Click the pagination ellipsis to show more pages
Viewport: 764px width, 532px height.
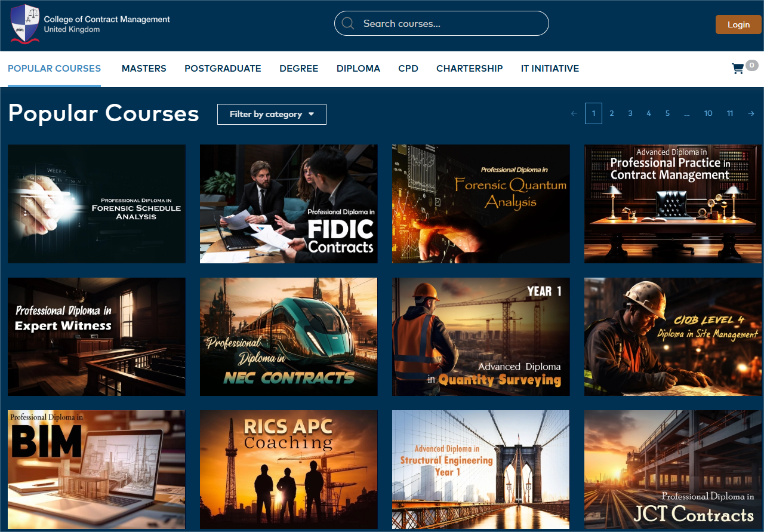pos(687,113)
